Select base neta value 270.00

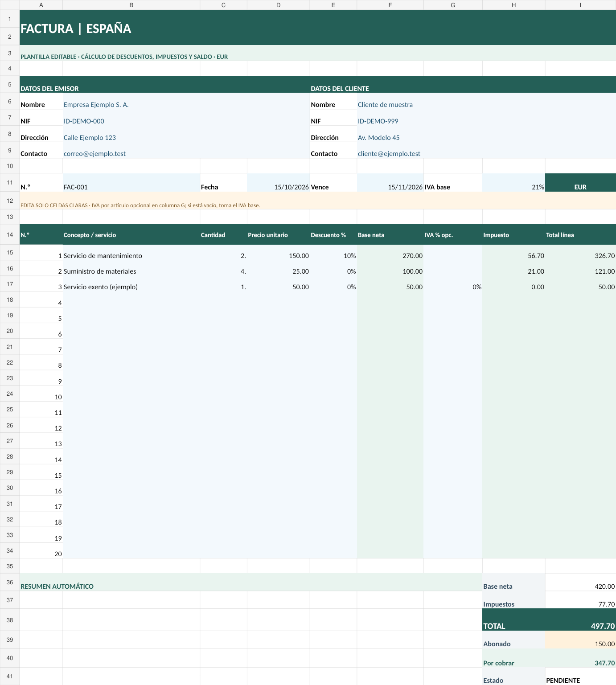point(390,253)
